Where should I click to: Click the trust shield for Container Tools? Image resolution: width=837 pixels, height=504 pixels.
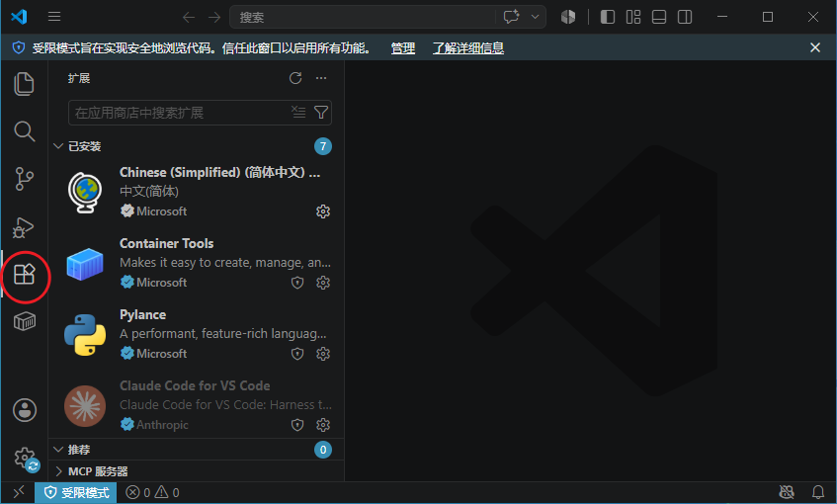297,283
